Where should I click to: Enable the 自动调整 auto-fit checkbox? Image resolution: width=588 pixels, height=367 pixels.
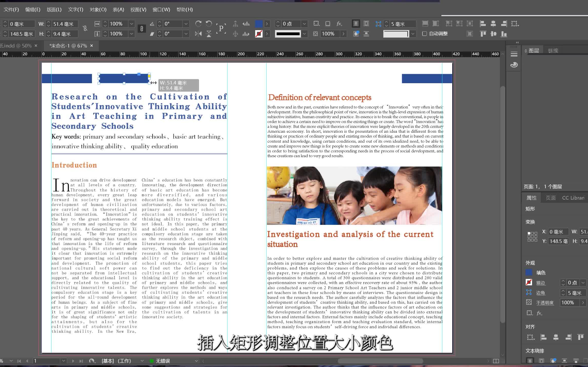tap(425, 34)
